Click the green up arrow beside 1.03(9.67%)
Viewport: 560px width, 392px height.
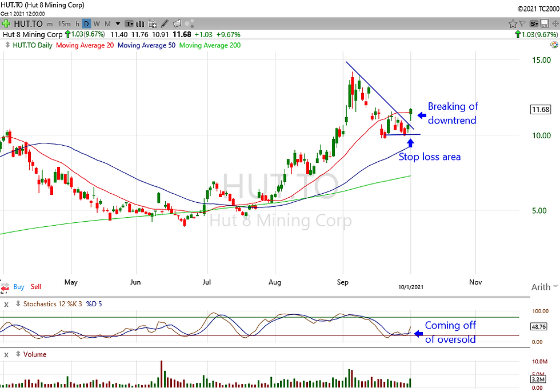tap(67, 35)
